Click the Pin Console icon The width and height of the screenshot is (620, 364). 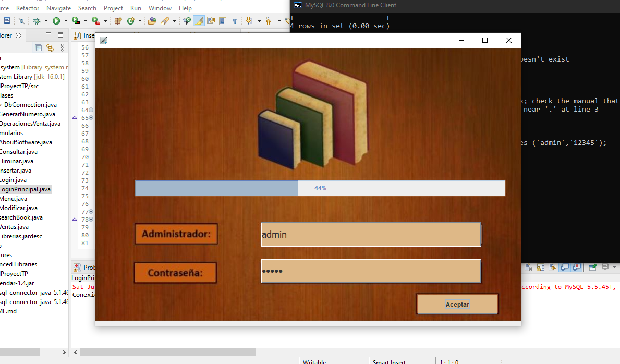tap(592, 267)
